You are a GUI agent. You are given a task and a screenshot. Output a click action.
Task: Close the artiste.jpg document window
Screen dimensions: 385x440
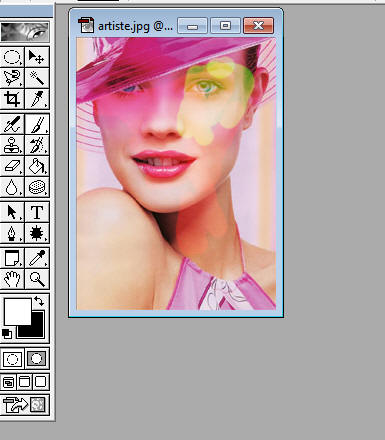tap(258, 26)
